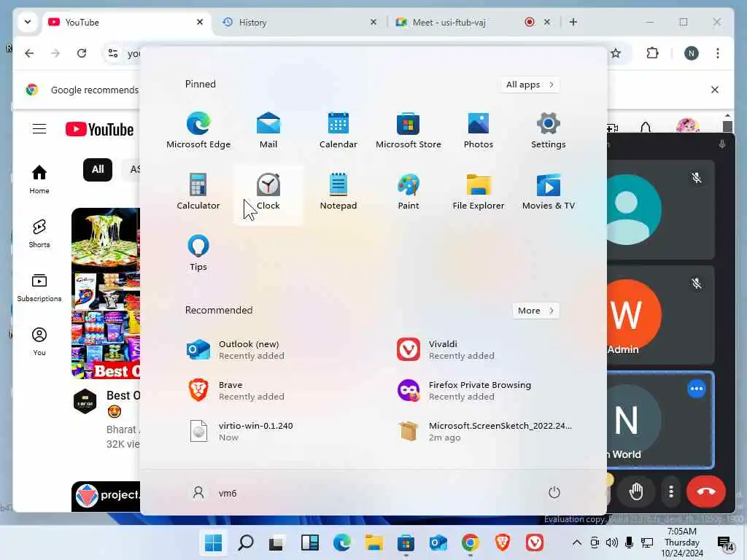This screenshot has height=560, width=747.
Task: Open the Calendar app
Action: (x=338, y=130)
